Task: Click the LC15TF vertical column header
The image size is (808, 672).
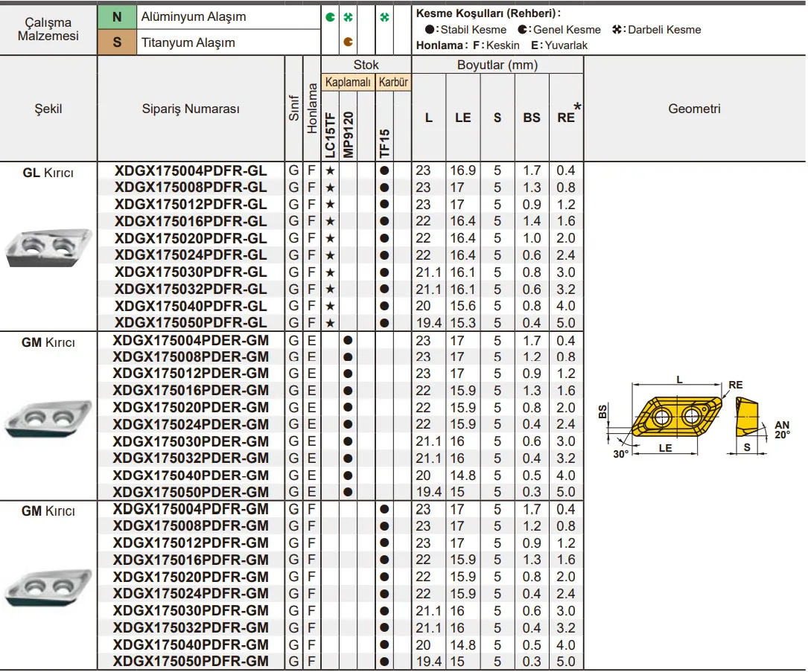Action: pos(330,134)
